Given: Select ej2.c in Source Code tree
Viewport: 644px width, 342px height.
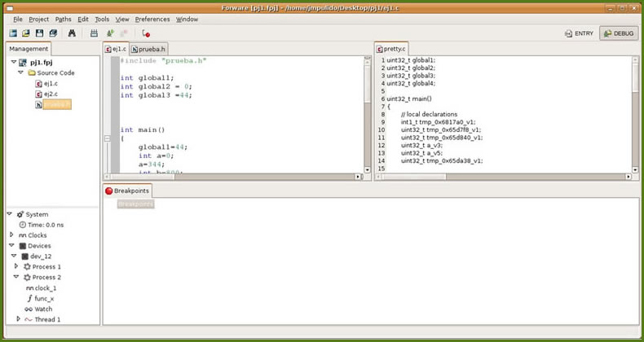Looking at the screenshot, I should click(x=51, y=94).
